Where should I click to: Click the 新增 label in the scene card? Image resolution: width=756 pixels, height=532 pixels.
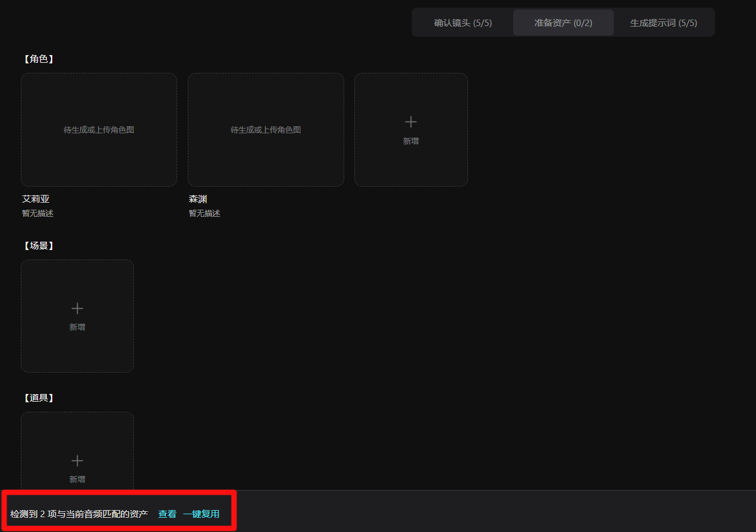pos(77,327)
